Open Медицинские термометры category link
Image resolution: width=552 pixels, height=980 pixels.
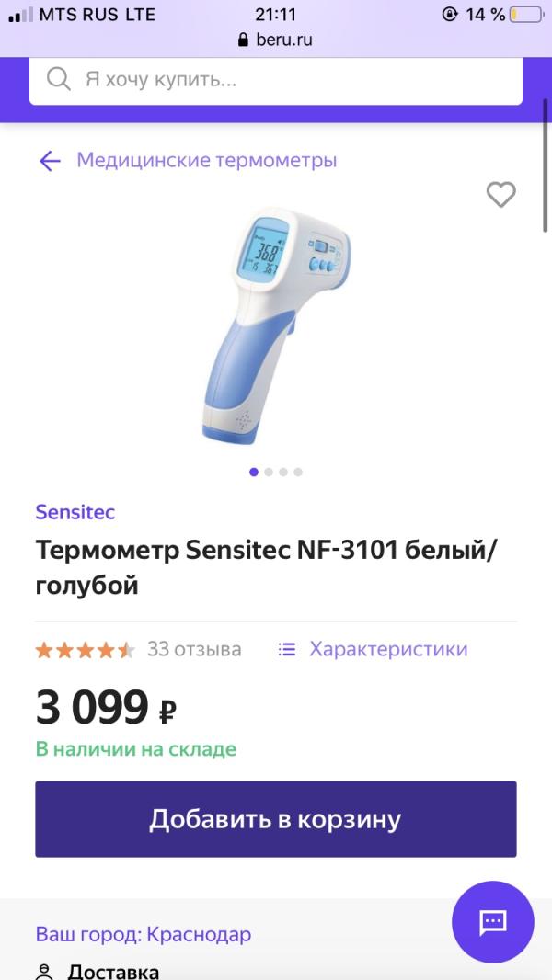[x=206, y=161]
